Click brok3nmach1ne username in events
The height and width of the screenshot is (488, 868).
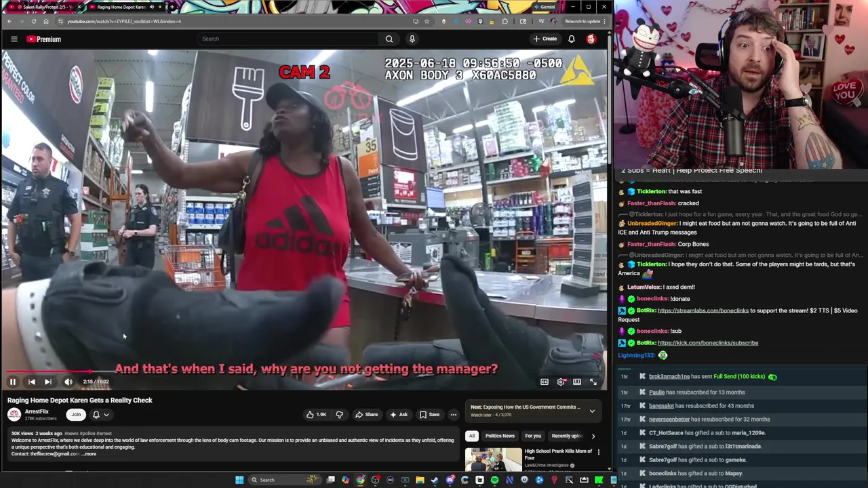tap(669, 376)
